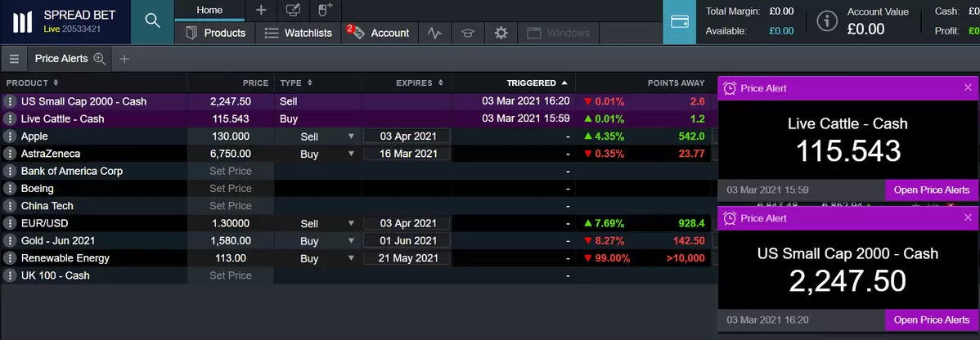Open the settings gear icon
Image resolution: width=980 pixels, height=340 pixels.
click(501, 33)
